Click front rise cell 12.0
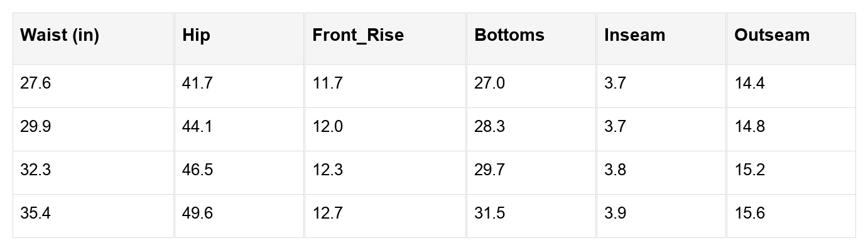This screenshot has height=250, width=868. pos(385,129)
